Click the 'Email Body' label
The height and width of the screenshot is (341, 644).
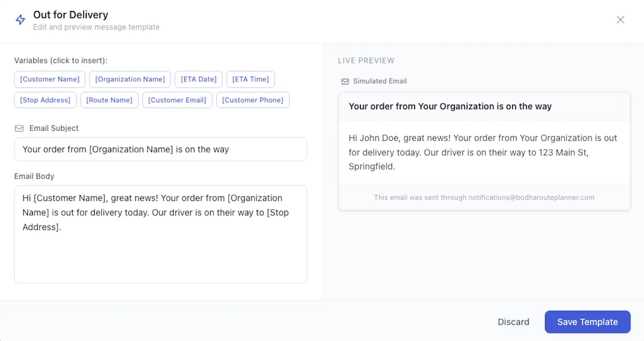(34, 176)
